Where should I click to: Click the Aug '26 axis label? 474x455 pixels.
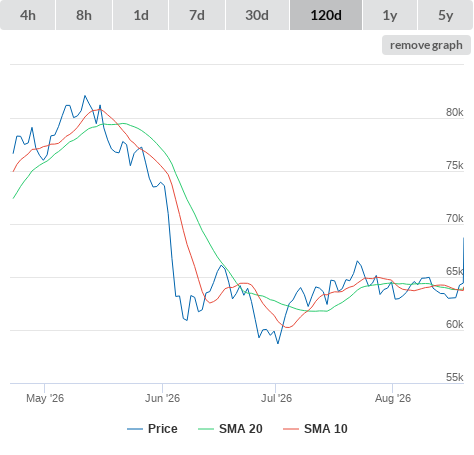(393, 398)
